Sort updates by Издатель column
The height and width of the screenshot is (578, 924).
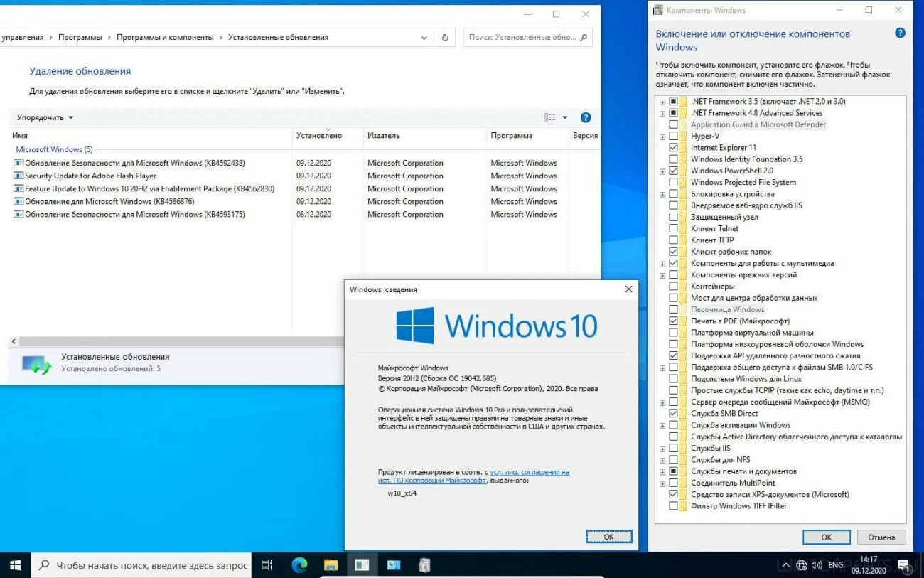[x=424, y=135]
